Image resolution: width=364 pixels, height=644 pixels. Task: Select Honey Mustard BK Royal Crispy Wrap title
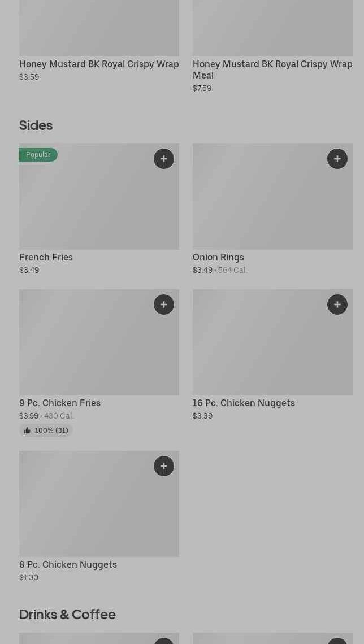click(x=99, y=64)
